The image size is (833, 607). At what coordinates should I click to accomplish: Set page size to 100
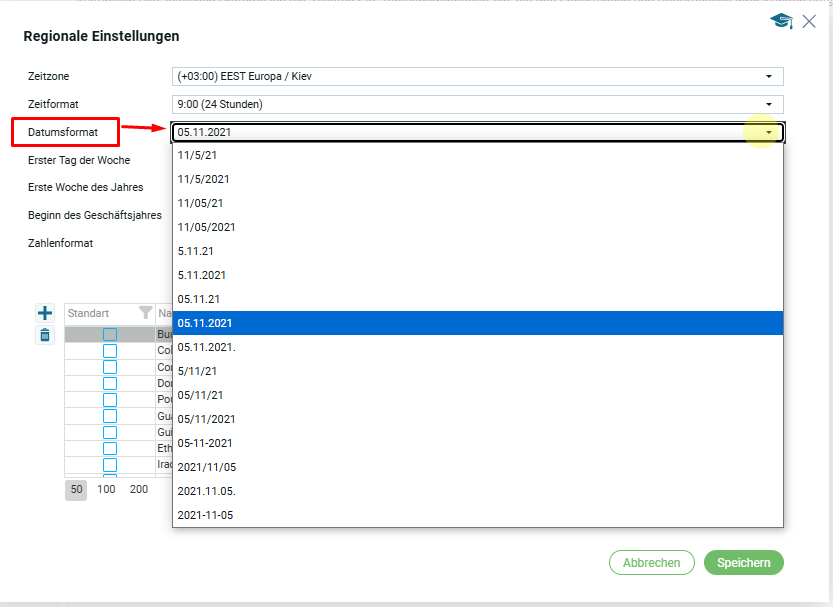coord(106,489)
